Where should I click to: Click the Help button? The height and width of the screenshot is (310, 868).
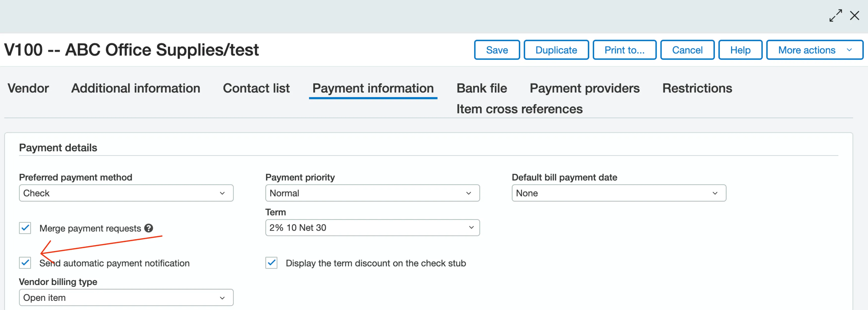coord(740,50)
